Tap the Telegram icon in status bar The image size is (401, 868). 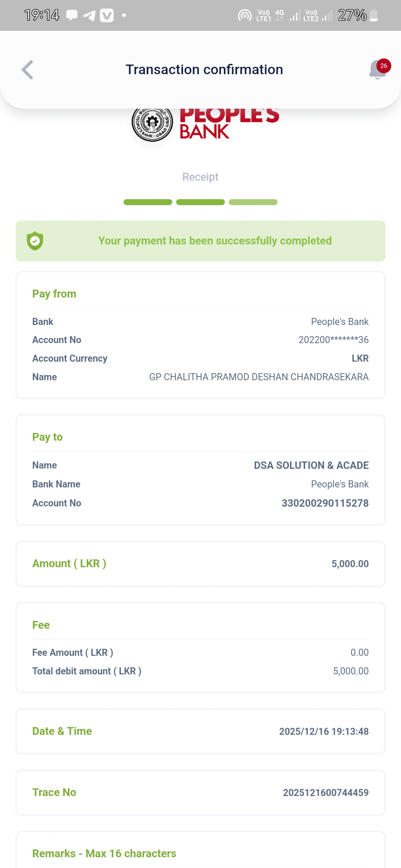89,16
